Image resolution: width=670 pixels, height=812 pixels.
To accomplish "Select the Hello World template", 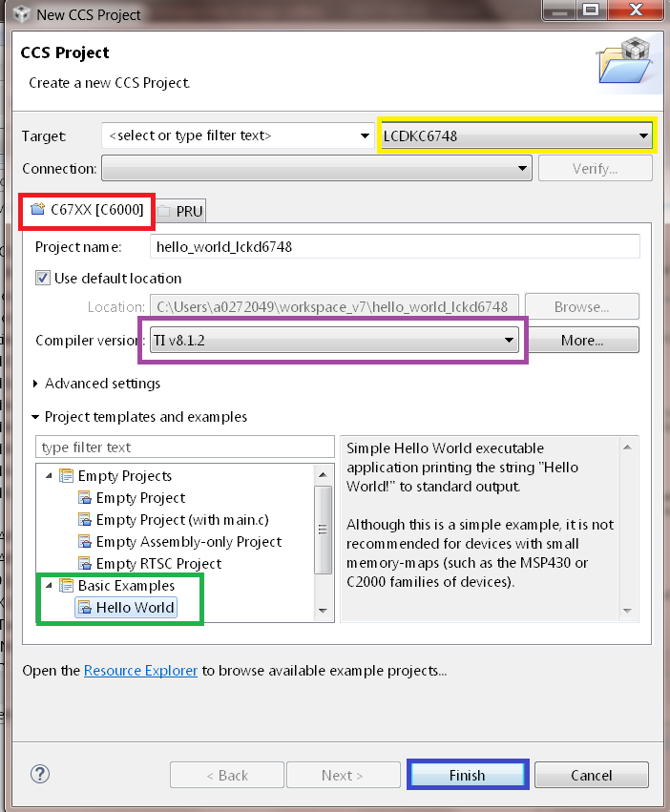I will point(134,607).
